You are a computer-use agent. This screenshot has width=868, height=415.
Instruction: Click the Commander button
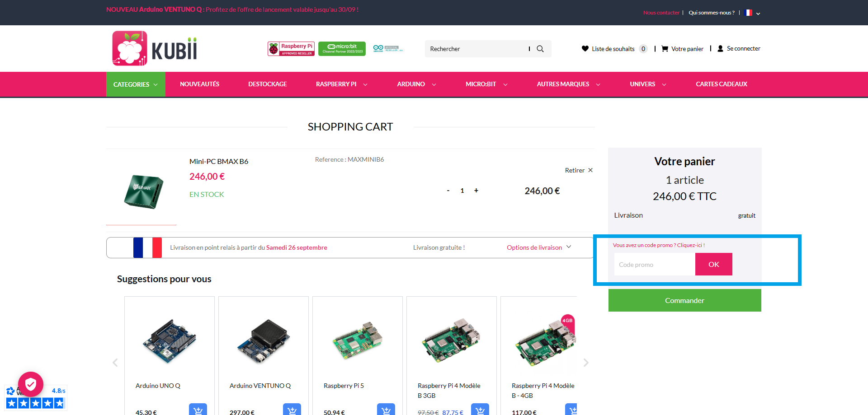pyautogui.click(x=685, y=300)
